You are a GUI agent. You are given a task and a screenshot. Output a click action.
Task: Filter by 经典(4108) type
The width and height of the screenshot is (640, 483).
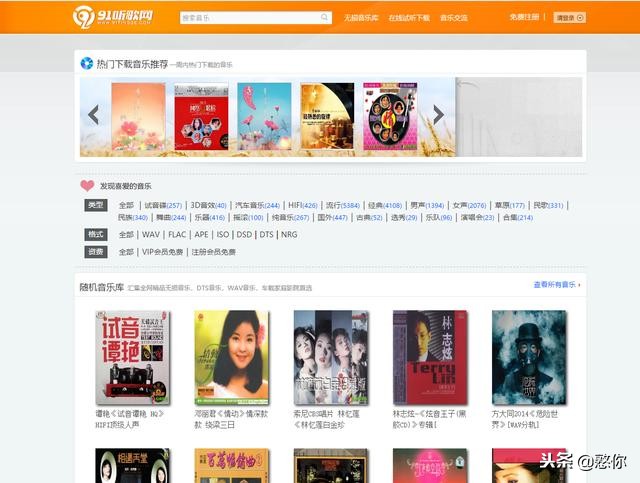tap(385, 205)
